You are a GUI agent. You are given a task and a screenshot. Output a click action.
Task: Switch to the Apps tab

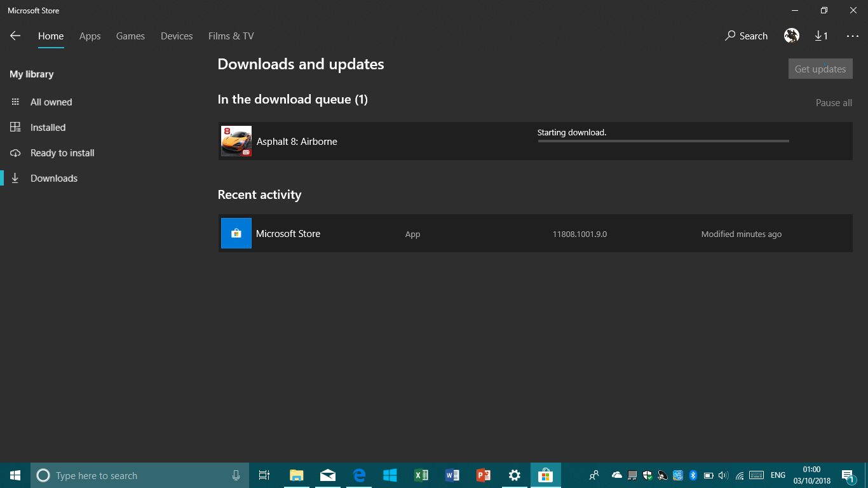click(90, 36)
